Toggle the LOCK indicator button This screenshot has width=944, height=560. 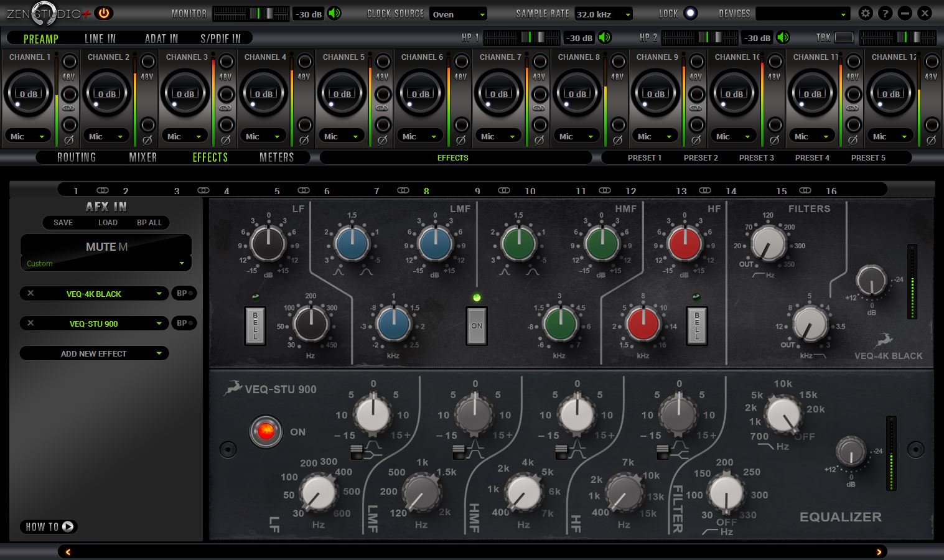[x=690, y=13]
